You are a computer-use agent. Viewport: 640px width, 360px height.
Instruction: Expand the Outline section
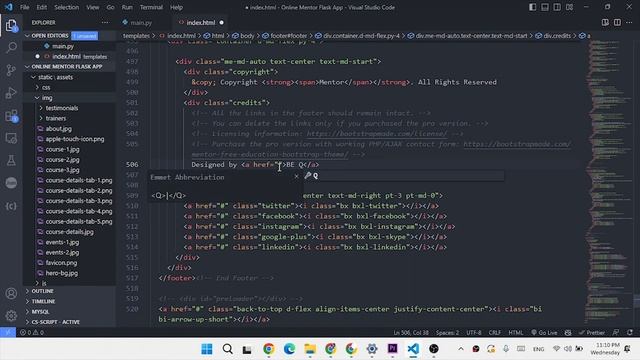point(42,291)
